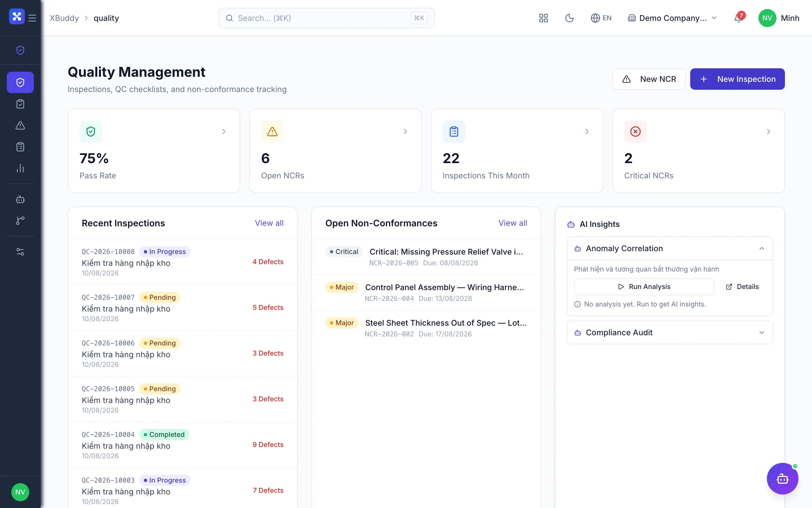Expand the Compliance Audit section
812x508 pixels.
point(670,332)
